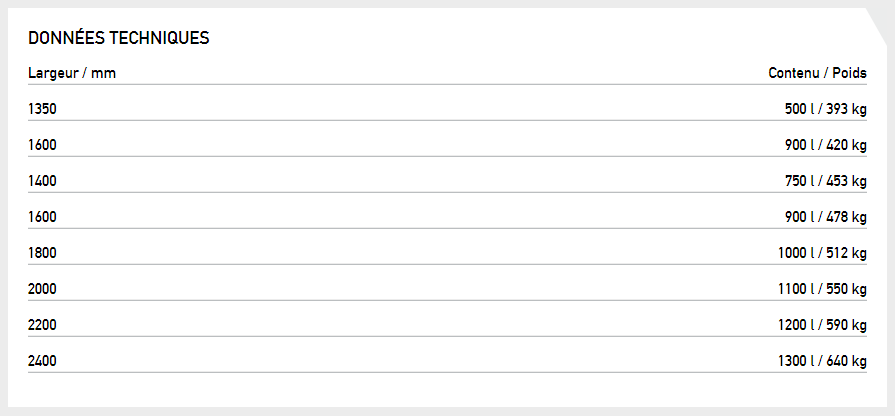The width and height of the screenshot is (895, 416).
Task: Click the 2200 width value
Action: pos(42,325)
